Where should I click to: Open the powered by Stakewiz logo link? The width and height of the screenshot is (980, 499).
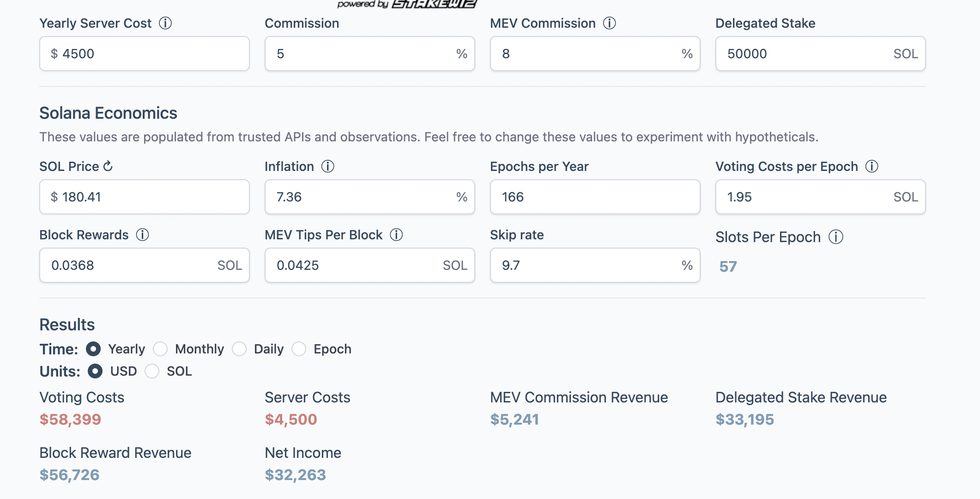406,4
